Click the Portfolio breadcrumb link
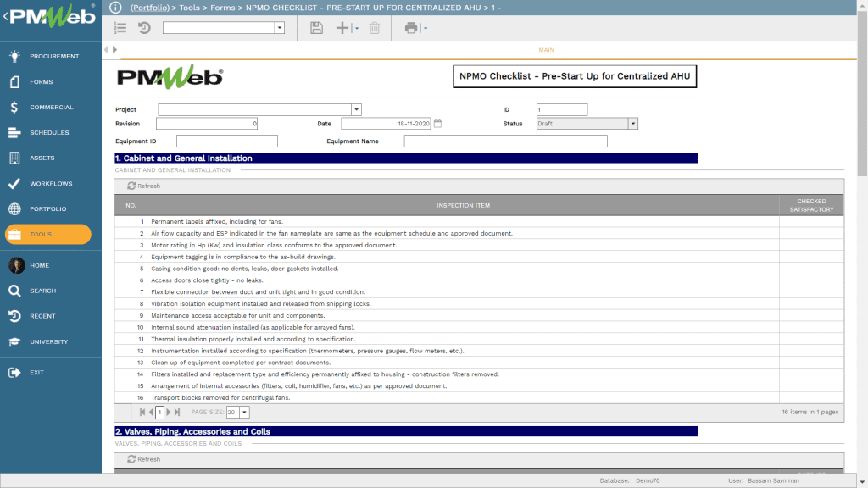Screen dimensions: 868x488 pyautogui.click(x=150, y=8)
